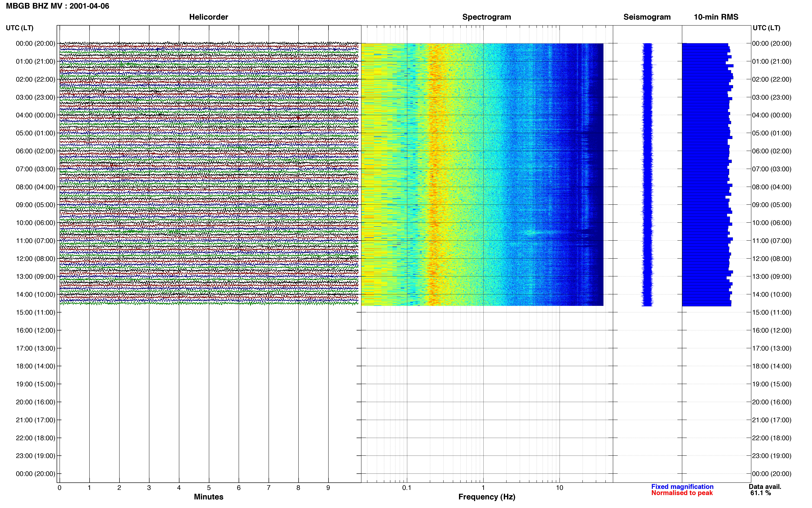This screenshot has width=812, height=508.
Task: Click the 'Seismogram' panel heading
Action: pyautogui.click(x=647, y=17)
